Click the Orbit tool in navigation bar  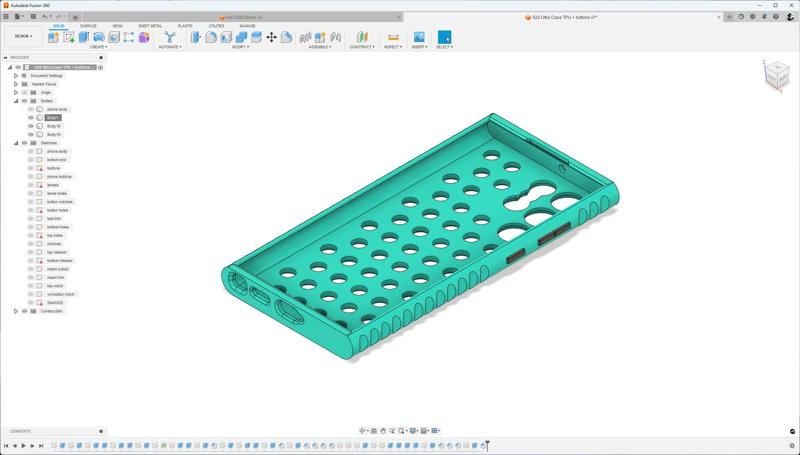pyautogui.click(x=362, y=431)
